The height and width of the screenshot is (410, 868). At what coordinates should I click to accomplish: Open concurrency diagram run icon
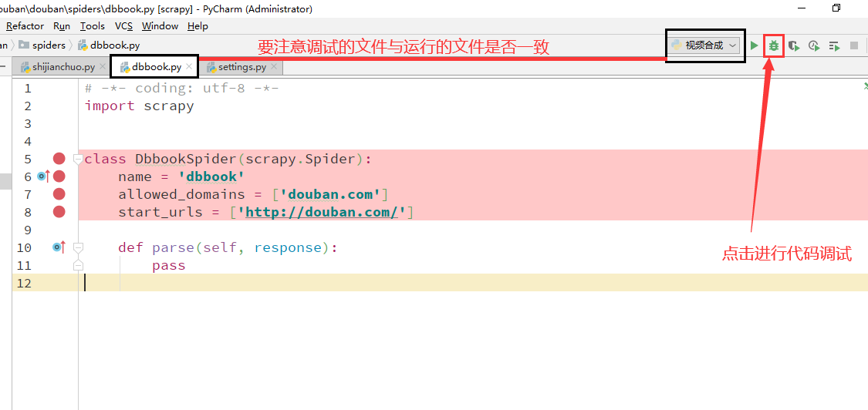click(x=834, y=46)
